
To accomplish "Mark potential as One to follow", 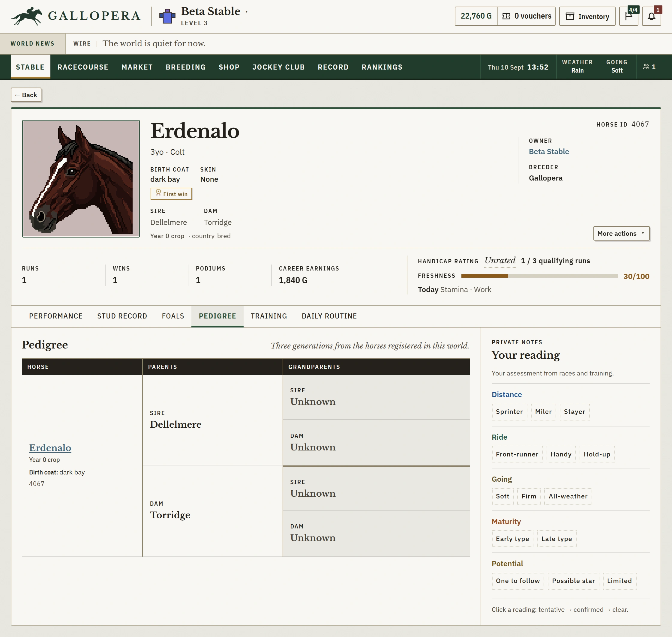I will pyautogui.click(x=518, y=581).
